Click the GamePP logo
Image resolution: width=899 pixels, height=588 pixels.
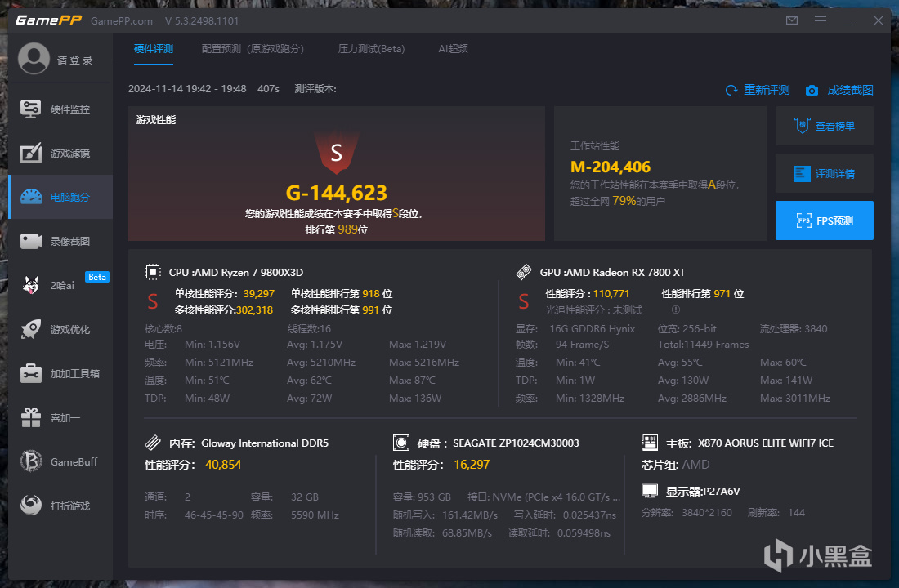pos(48,20)
